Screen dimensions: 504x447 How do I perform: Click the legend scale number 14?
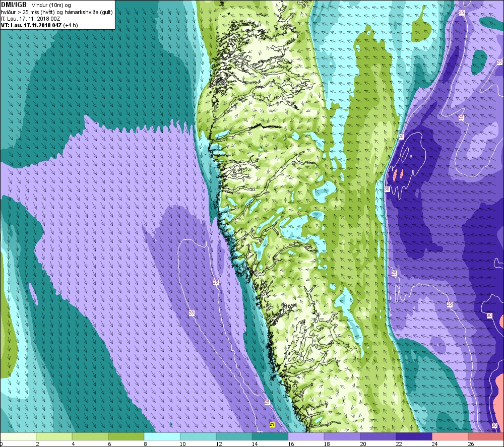tap(255, 444)
